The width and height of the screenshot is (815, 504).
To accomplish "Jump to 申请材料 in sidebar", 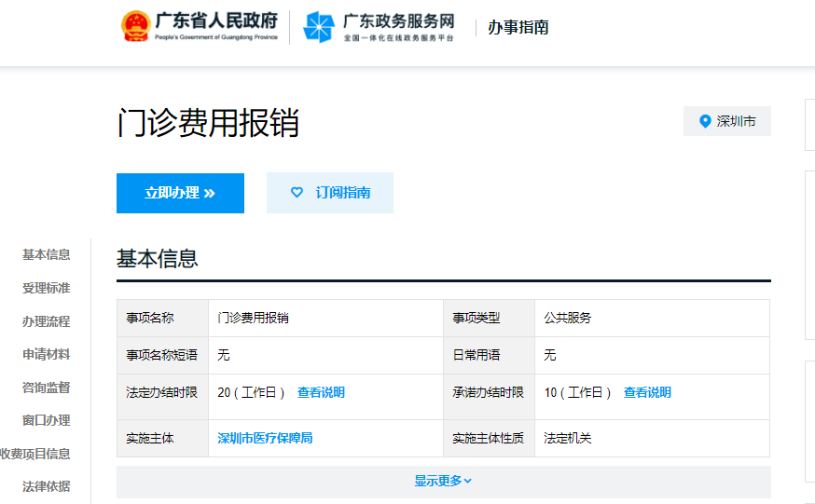I will (x=47, y=355).
